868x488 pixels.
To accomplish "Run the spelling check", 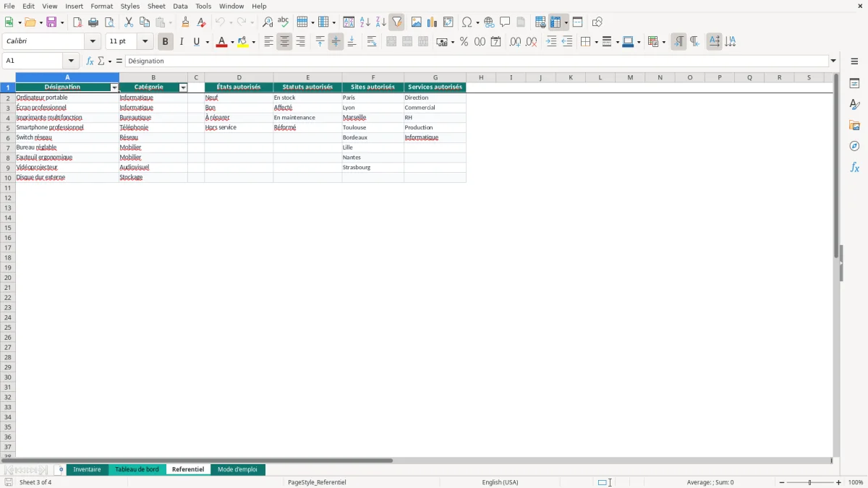I will coord(284,22).
